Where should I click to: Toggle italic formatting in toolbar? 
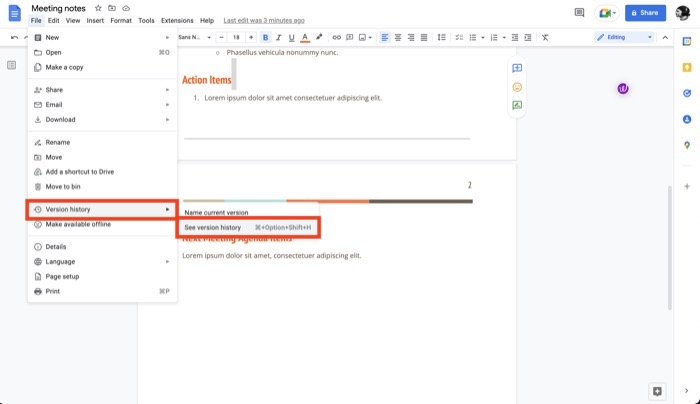point(278,37)
